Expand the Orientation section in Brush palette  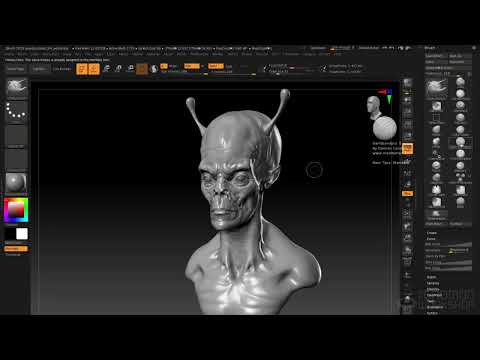click(x=435, y=307)
